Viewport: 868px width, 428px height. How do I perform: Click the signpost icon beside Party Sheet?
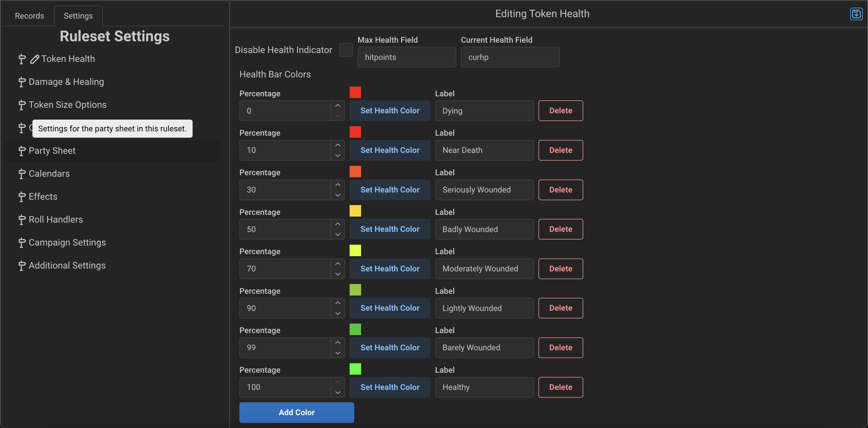[x=22, y=151]
